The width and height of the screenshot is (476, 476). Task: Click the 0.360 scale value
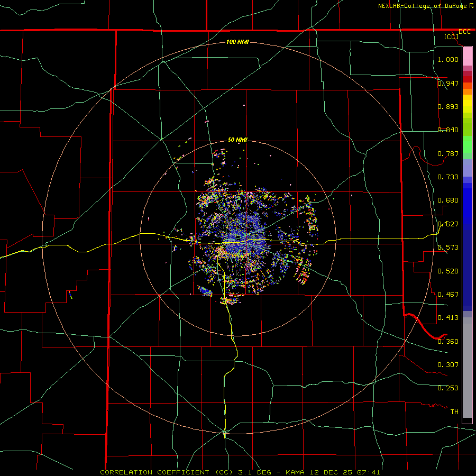(x=448, y=342)
